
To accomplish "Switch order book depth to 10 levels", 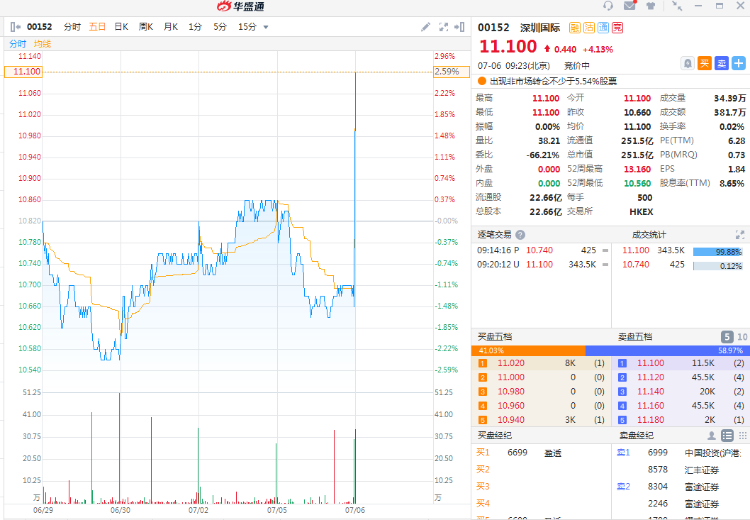I will tap(742, 337).
